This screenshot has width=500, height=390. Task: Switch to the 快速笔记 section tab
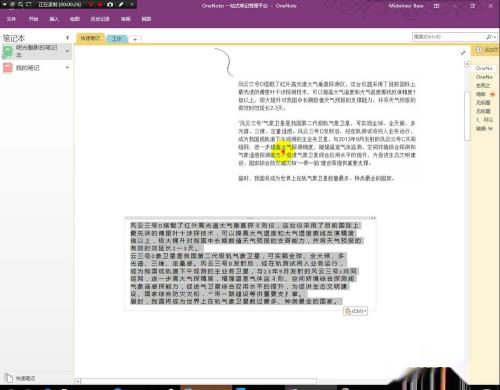point(90,39)
